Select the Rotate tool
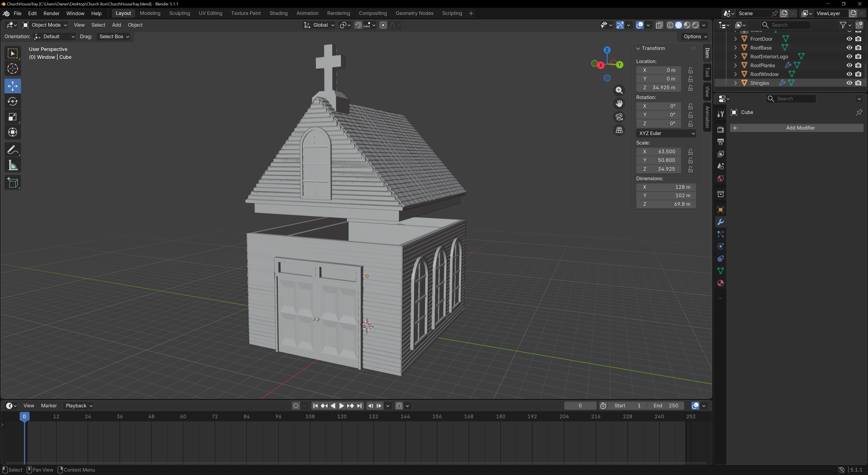Image resolution: width=868 pixels, height=475 pixels. coord(12,102)
